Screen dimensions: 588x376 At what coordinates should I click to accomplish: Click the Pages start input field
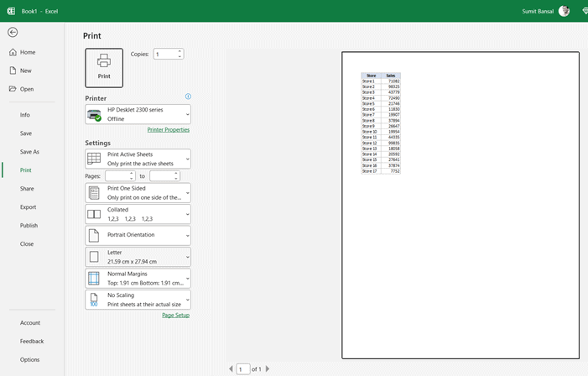117,176
